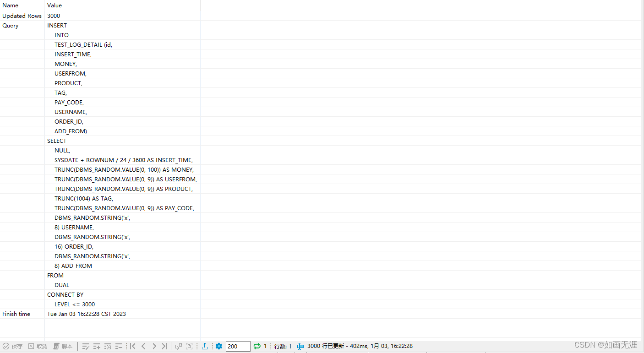This screenshot has width=644, height=353.
Task: Click the bracketed panel toggle icon
Action: [x=189, y=346]
